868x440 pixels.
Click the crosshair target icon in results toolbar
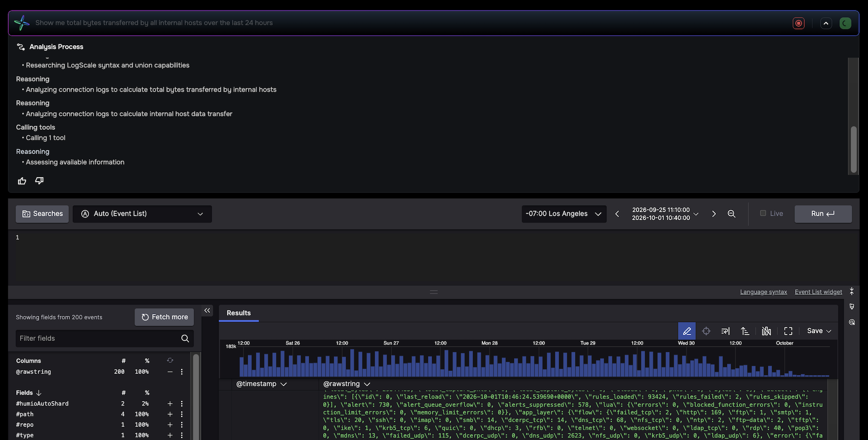(x=706, y=331)
